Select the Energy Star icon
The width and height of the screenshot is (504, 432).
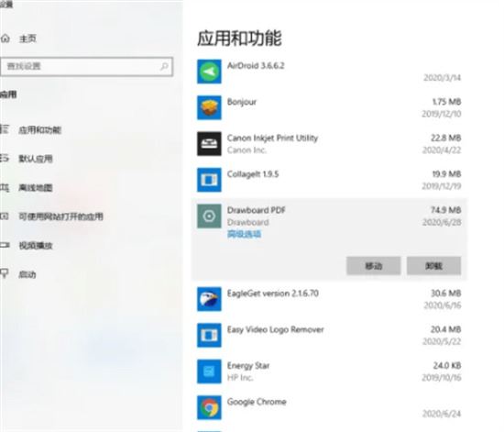[x=209, y=371]
